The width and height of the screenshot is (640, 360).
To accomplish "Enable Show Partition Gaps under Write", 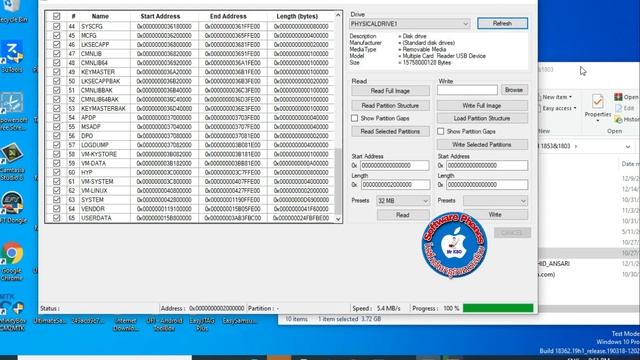I will pos(440,131).
